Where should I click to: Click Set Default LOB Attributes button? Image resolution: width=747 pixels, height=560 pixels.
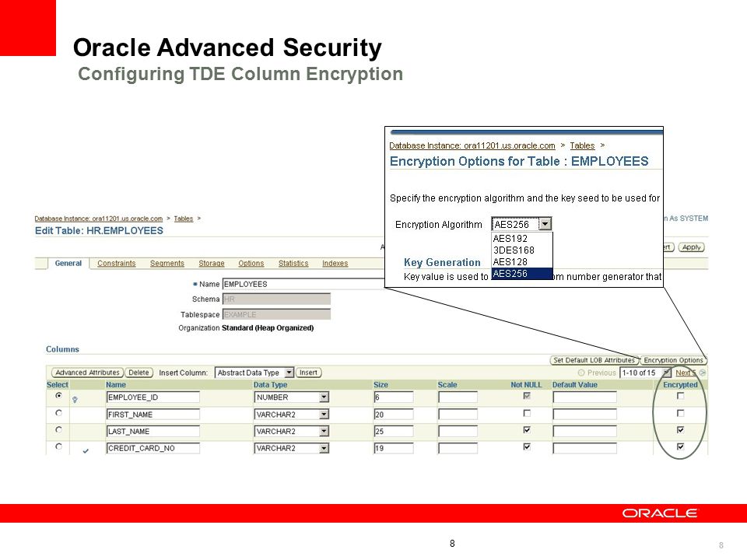click(594, 360)
